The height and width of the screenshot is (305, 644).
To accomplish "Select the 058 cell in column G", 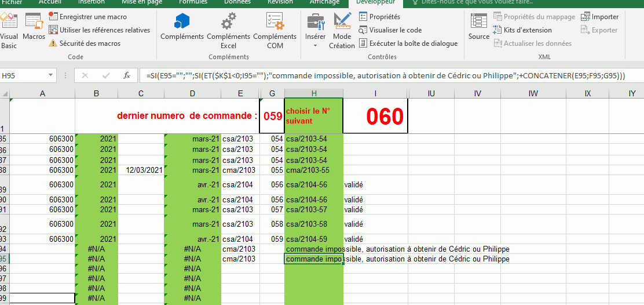I will [272, 224].
